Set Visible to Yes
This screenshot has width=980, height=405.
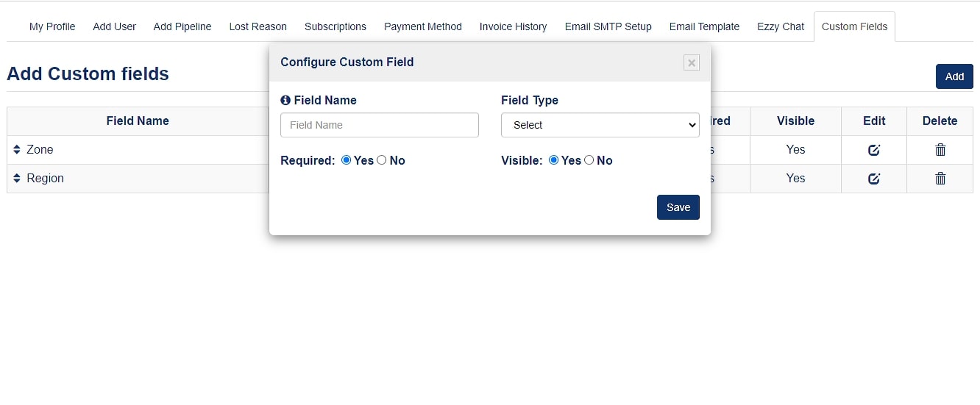pyautogui.click(x=554, y=160)
